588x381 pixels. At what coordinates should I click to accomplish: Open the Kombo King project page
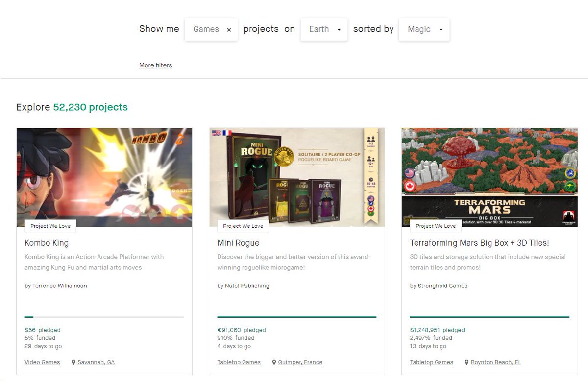click(47, 243)
